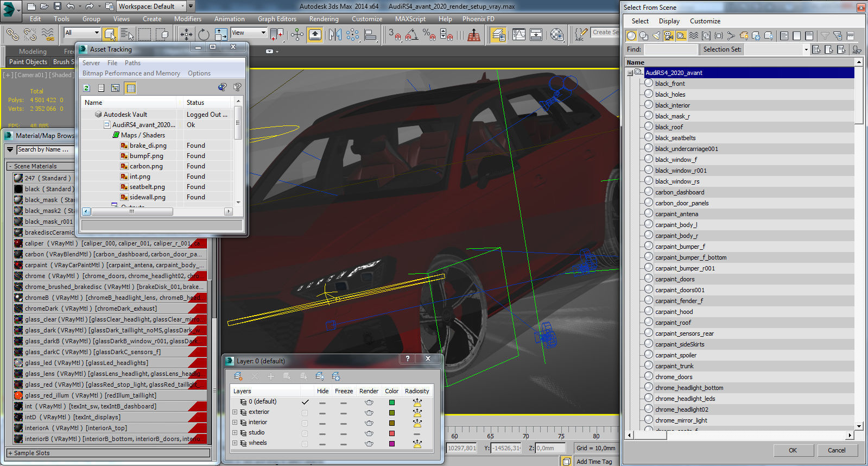Switch Asset Tracking to table view icon
Screen dimensions: 868x466
pos(130,88)
